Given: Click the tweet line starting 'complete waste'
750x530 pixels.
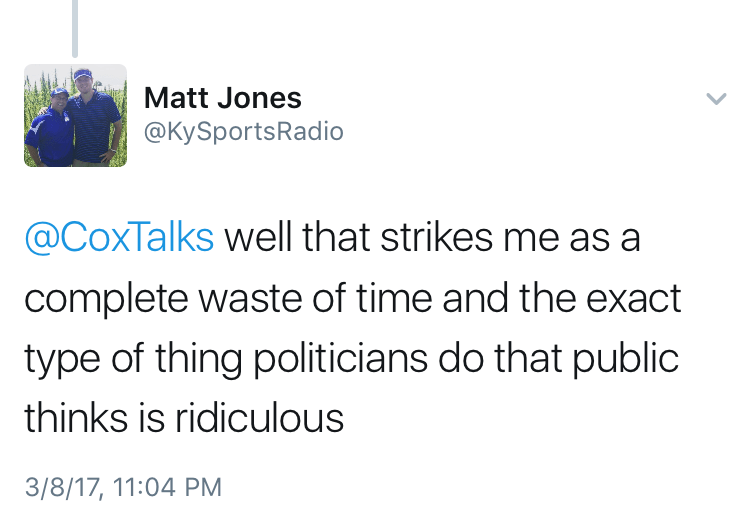Looking at the screenshot, I should coord(353,299).
